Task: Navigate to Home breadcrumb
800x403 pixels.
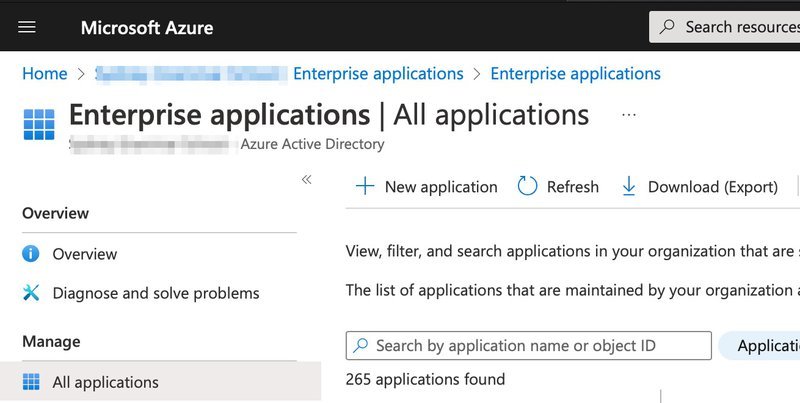Action: (x=44, y=73)
